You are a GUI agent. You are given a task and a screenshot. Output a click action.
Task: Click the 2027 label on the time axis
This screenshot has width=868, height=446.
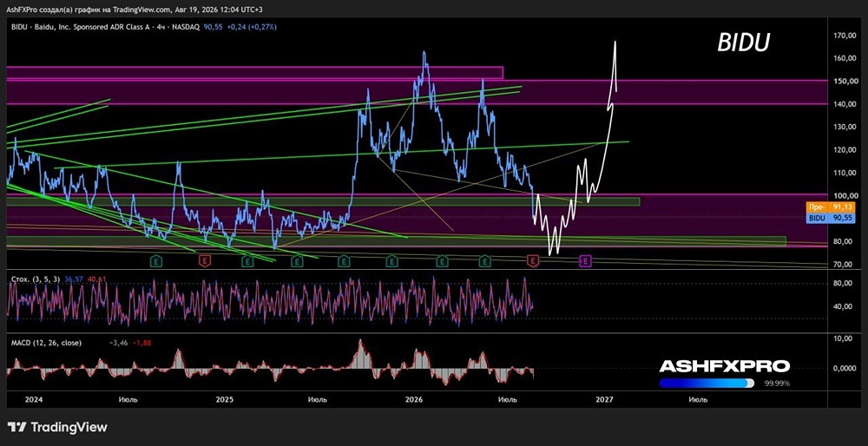pyautogui.click(x=604, y=399)
